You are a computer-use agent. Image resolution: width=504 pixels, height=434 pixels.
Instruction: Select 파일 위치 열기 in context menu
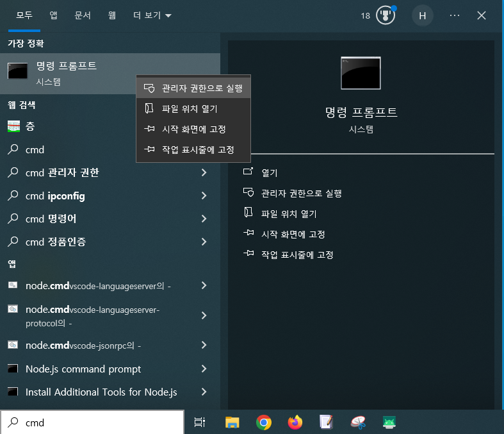[x=193, y=108]
